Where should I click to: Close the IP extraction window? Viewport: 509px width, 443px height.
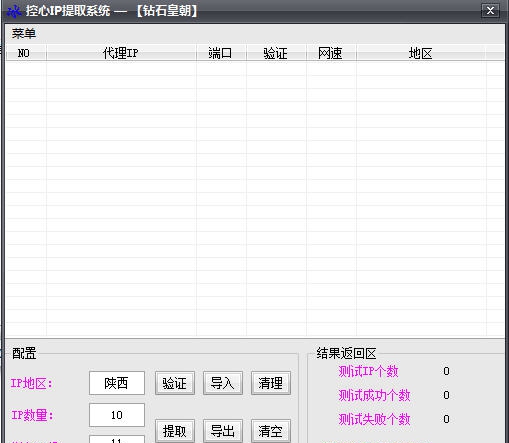coord(490,11)
